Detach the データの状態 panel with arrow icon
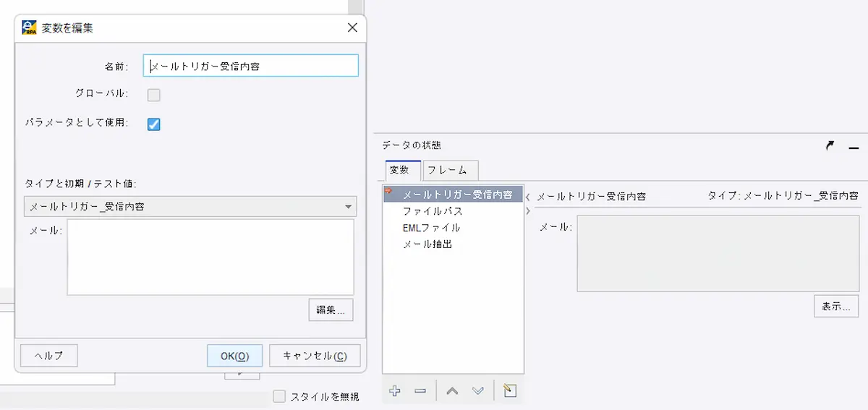The width and height of the screenshot is (868, 410). tap(830, 145)
